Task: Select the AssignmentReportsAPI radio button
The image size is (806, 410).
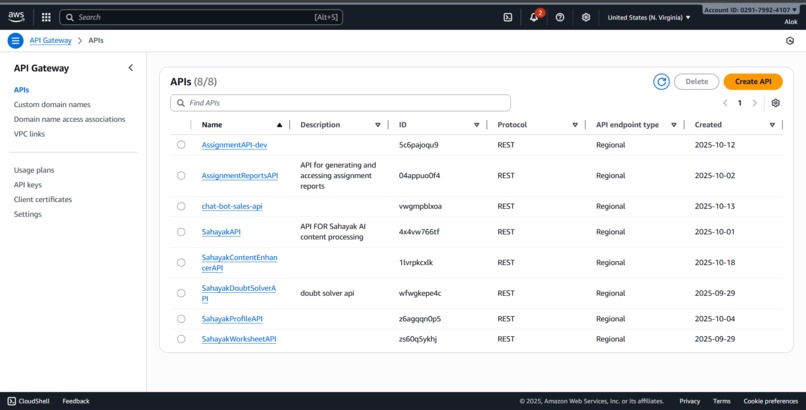Action: point(181,176)
